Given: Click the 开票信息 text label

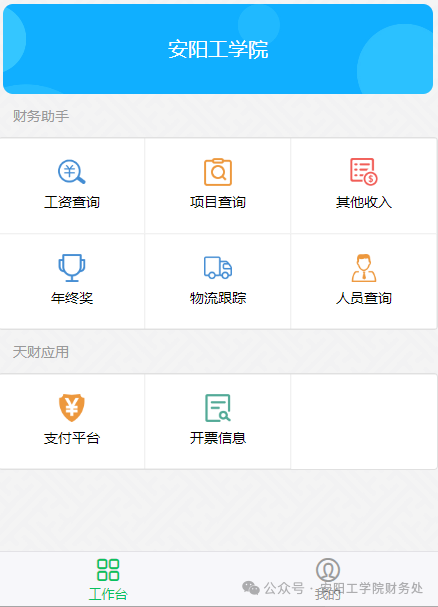Looking at the screenshot, I should click(218, 438).
